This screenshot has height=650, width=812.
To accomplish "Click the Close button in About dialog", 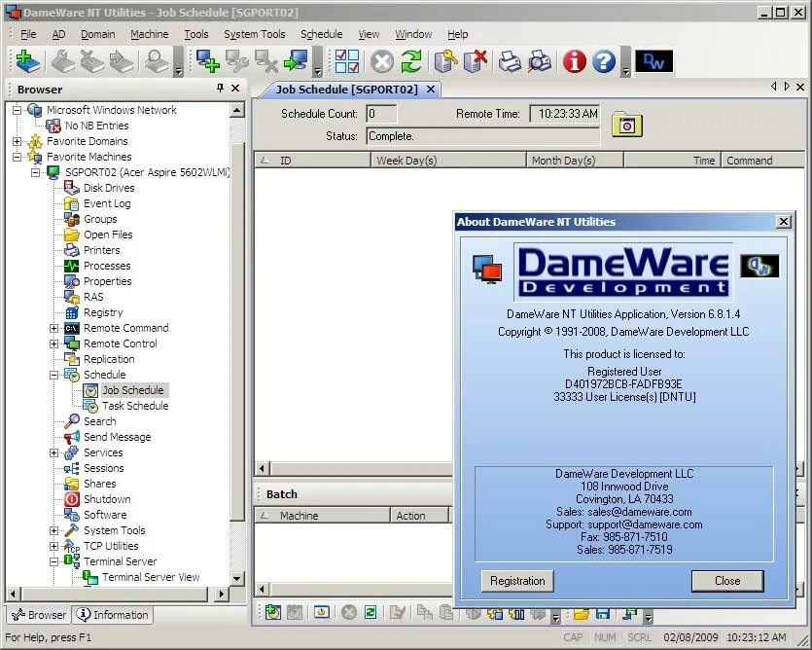I will click(x=727, y=581).
